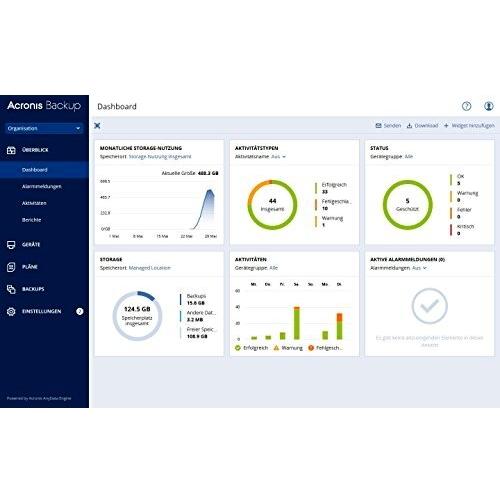Click the Einstellungen gear icon
Viewport: 500px width, 500px height.
tap(11, 311)
